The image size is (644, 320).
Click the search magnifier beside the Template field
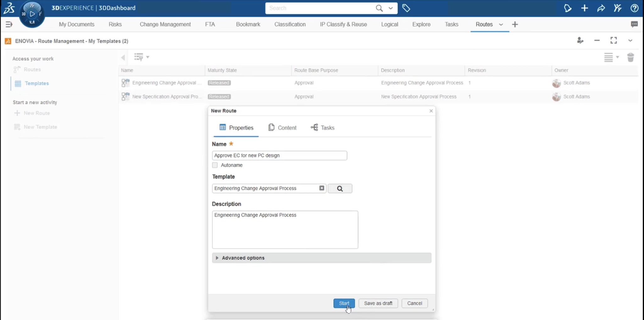340,188
